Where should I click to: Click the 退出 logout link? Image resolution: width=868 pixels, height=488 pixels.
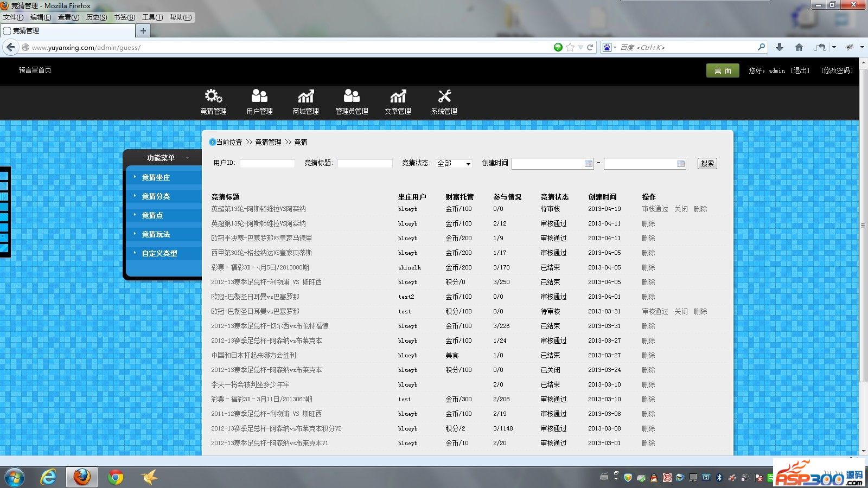(x=800, y=70)
